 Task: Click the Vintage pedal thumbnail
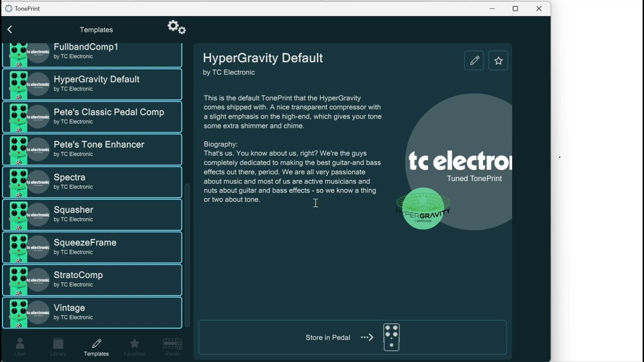tap(19, 313)
